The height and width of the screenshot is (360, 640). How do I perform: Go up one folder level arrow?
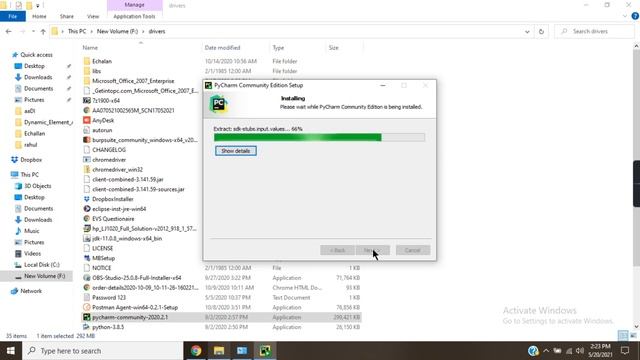(x=43, y=31)
